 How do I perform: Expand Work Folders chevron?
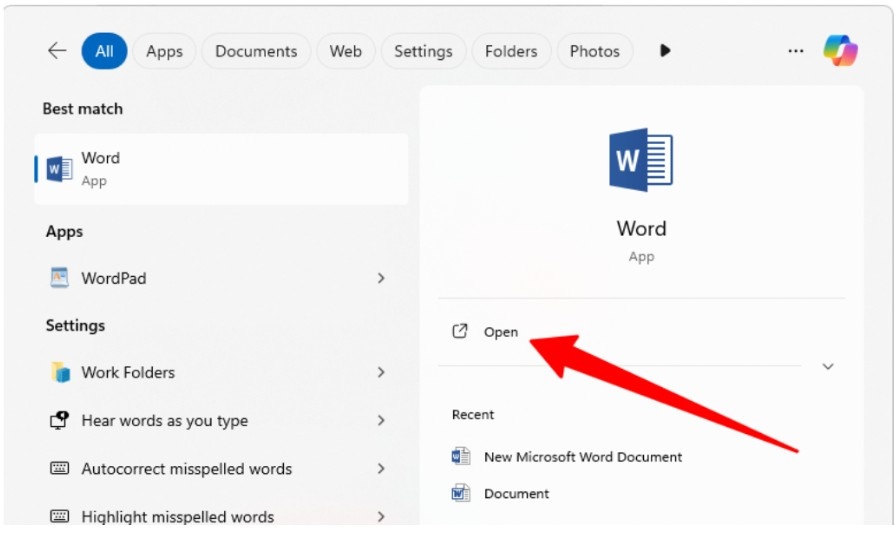click(x=381, y=372)
